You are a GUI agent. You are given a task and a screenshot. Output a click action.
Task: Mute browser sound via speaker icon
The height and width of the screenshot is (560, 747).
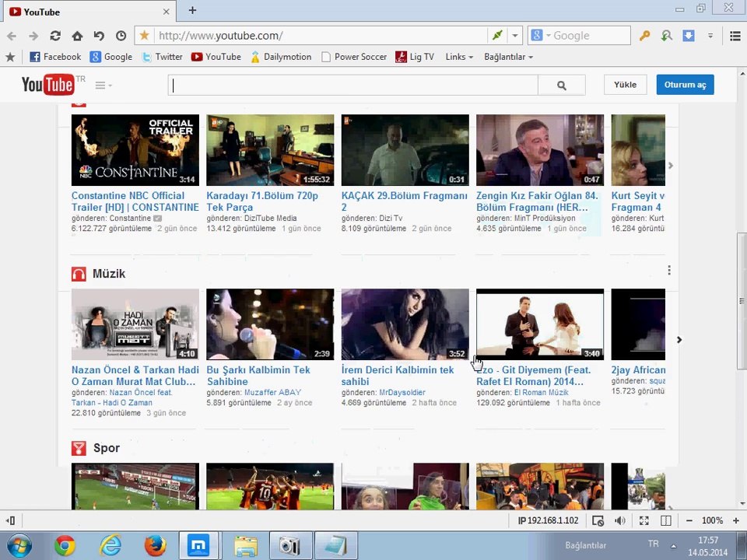click(620, 520)
